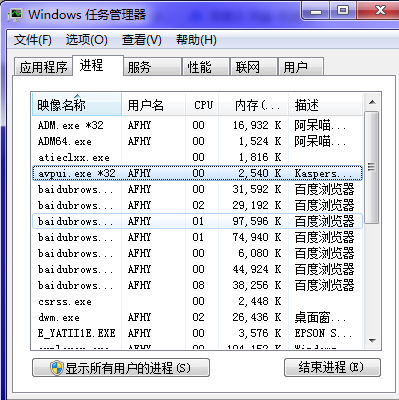Open the 性能 tab
The image size is (399, 400).
tap(206, 67)
